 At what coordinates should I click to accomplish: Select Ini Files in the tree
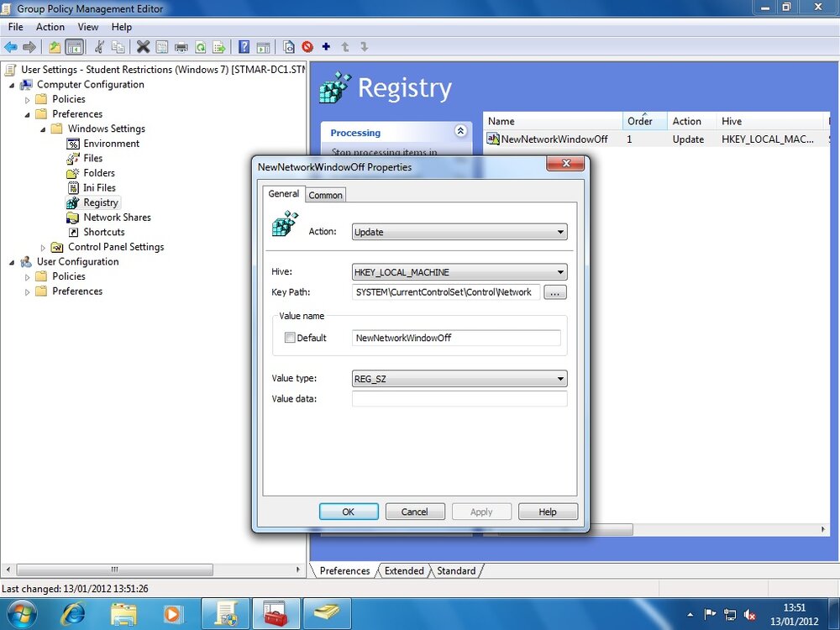[99, 187]
